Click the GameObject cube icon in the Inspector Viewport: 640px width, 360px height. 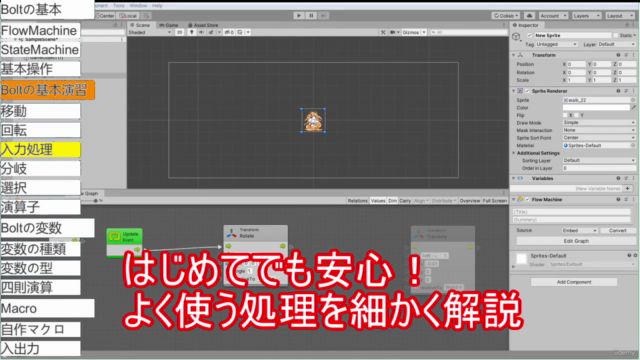click(x=517, y=36)
